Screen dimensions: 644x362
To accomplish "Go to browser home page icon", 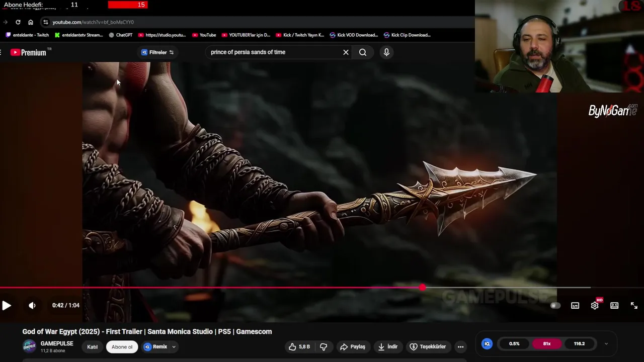I will point(31,22).
